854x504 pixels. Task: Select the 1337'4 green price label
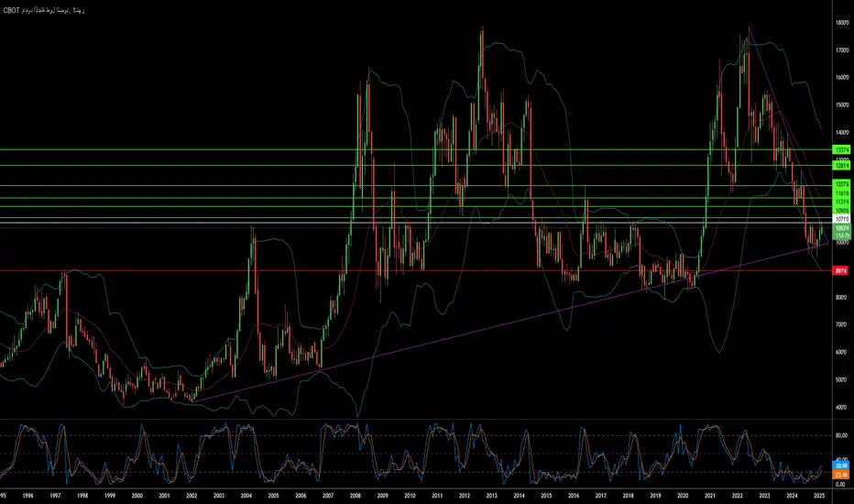tap(841, 149)
